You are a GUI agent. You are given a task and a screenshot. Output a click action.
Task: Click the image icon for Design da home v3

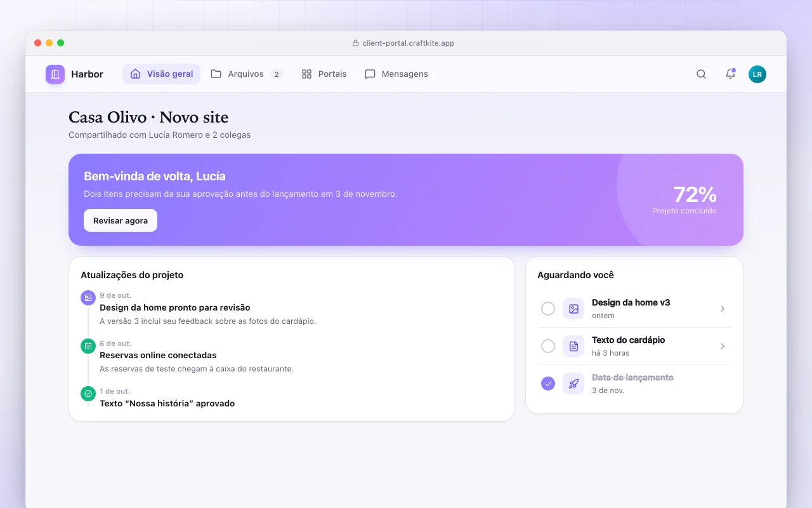(573, 309)
